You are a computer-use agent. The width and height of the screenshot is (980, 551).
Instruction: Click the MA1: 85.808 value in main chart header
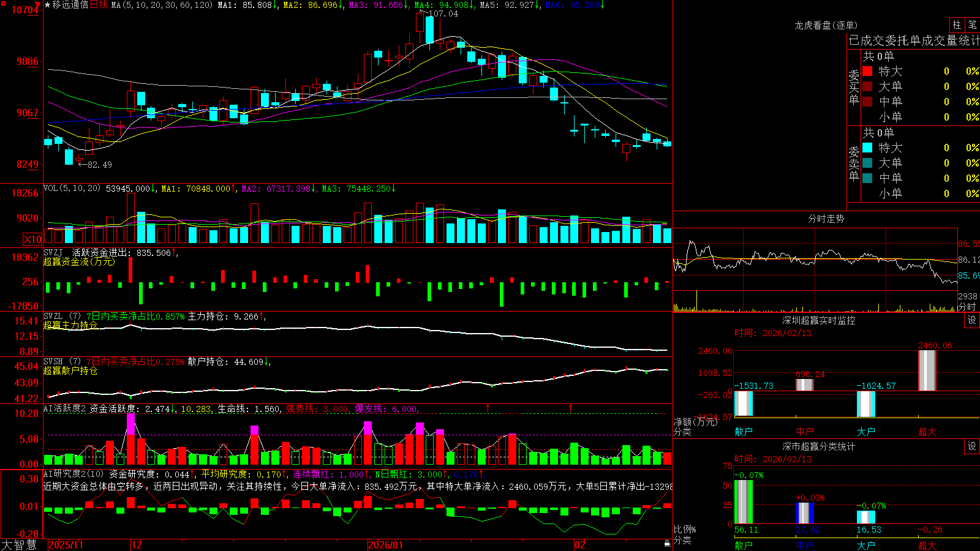point(247,5)
